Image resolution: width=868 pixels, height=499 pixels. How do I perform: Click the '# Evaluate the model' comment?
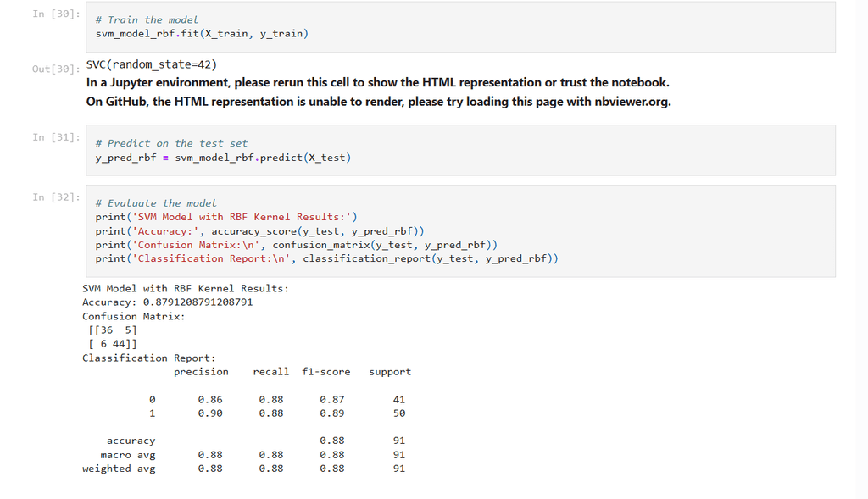coord(156,203)
